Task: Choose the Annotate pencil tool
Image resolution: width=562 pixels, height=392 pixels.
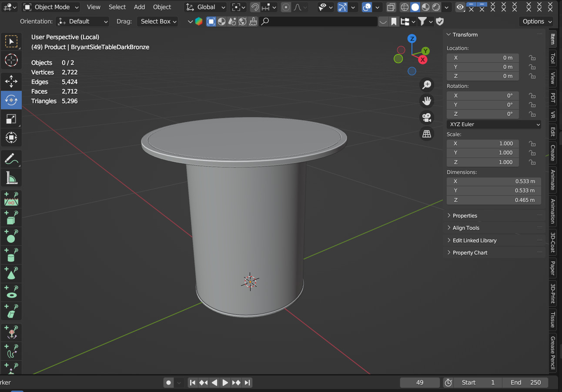Action: tap(11, 159)
